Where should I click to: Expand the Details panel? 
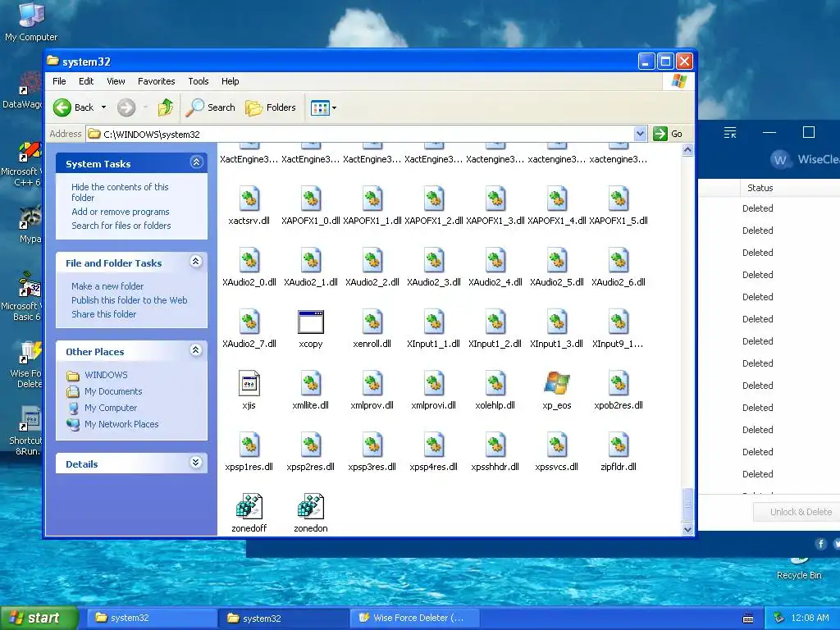click(196, 463)
